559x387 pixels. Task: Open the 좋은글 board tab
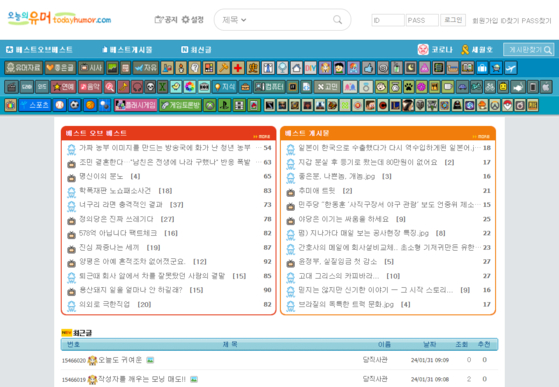click(x=60, y=68)
